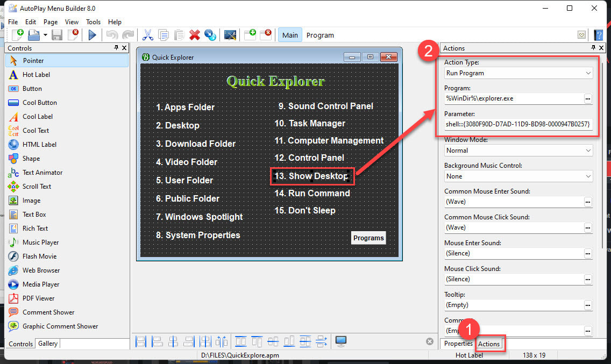Click the Parameter input field
This screenshot has width=611, height=364.
(518, 124)
